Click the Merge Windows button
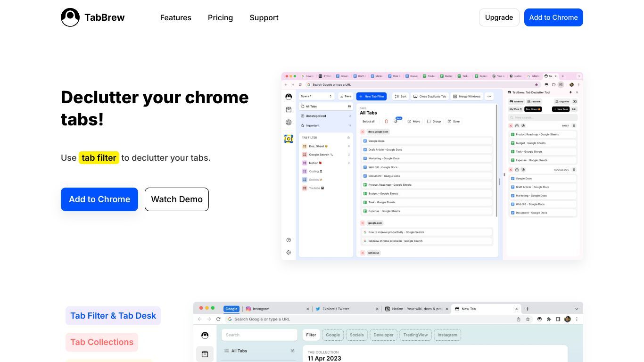 [467, 96]
